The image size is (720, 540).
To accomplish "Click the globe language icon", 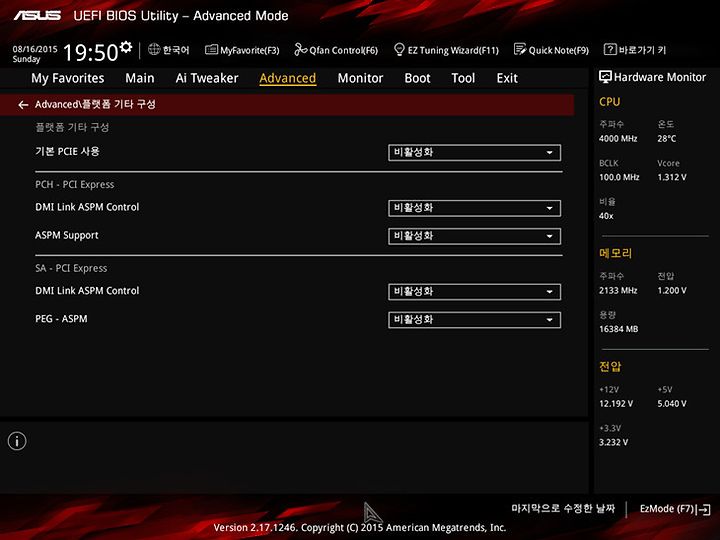I will pos(154,49).
